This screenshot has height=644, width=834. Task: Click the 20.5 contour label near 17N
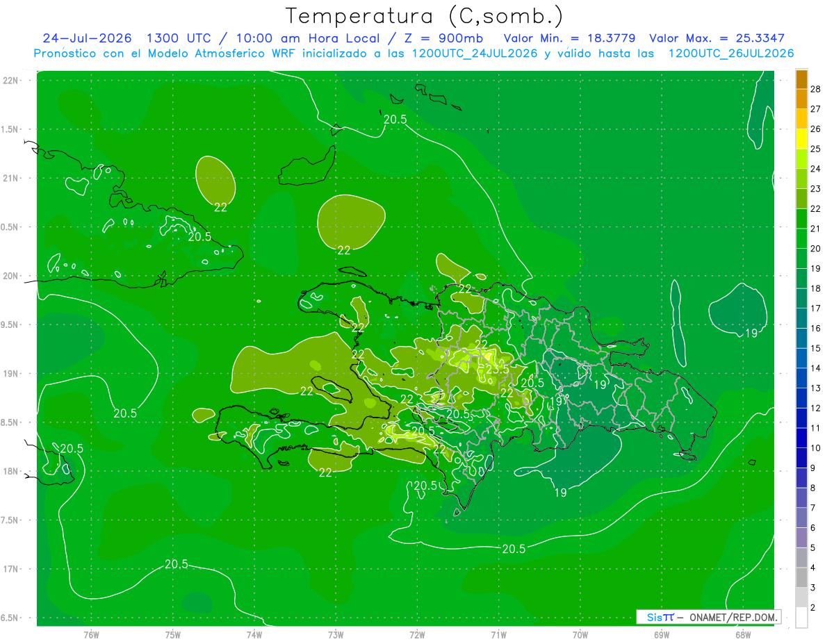click(177, 564)
